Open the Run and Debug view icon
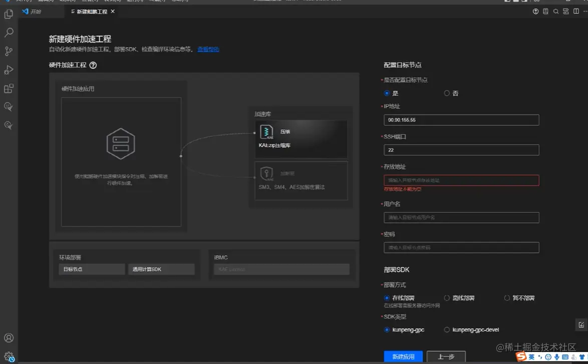 [x=9, y=70]
